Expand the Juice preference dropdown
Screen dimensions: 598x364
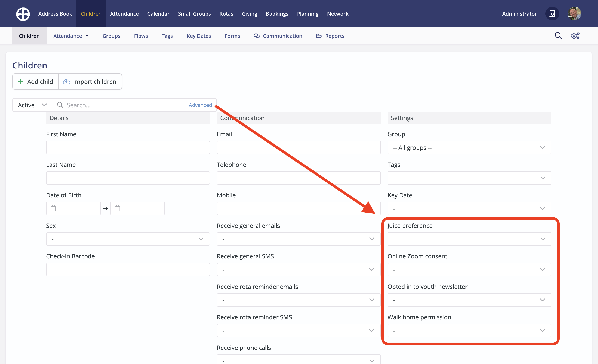pos(469,239)
